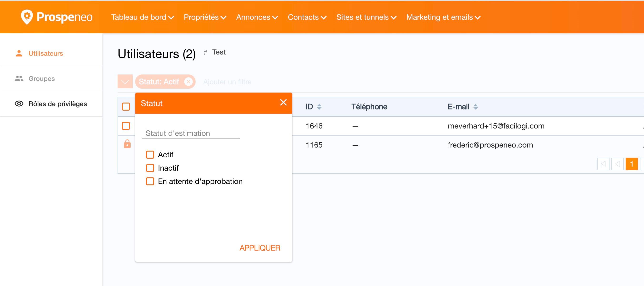The width and height of the screenshot is (644, 286).
Task: Click the Prospeneo logo icon
Action: coord(27,17)
